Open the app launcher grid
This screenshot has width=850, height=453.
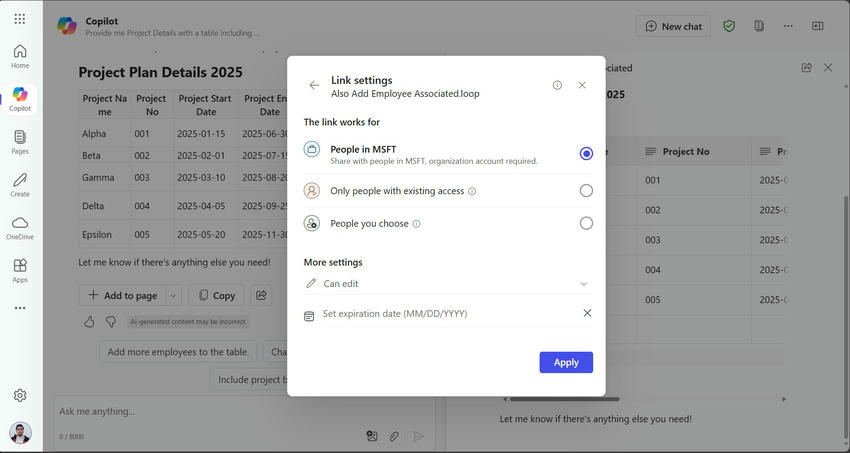(20, 19)
